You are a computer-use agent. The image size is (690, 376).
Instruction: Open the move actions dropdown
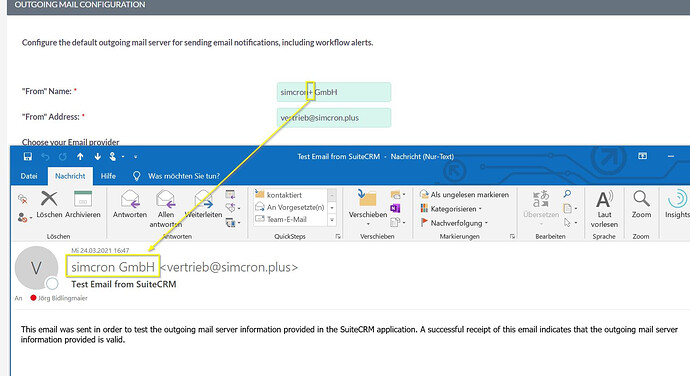click(398, 222)
